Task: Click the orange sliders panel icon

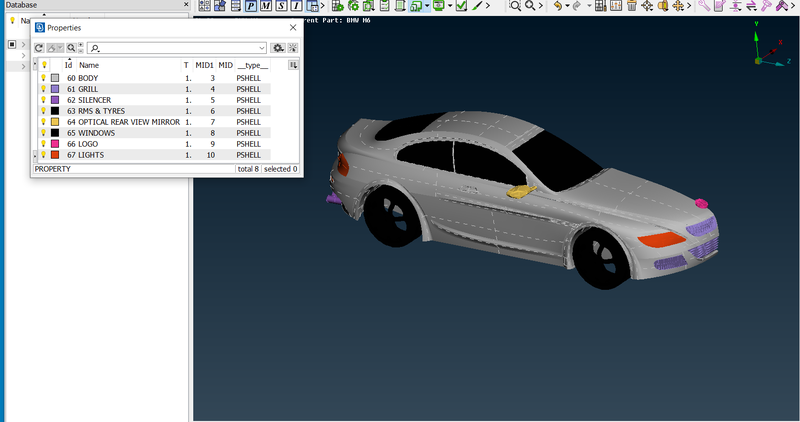Action: 616,6
